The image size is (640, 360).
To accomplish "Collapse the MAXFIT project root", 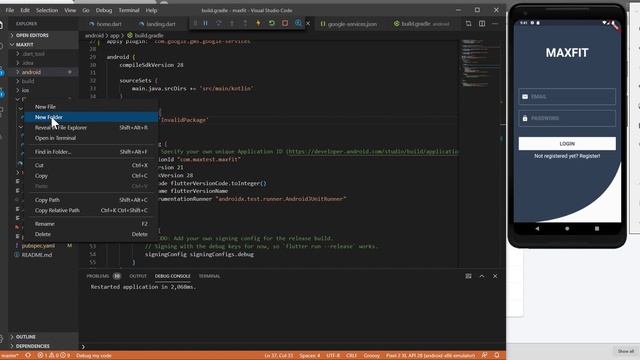I will click(43, 44).
